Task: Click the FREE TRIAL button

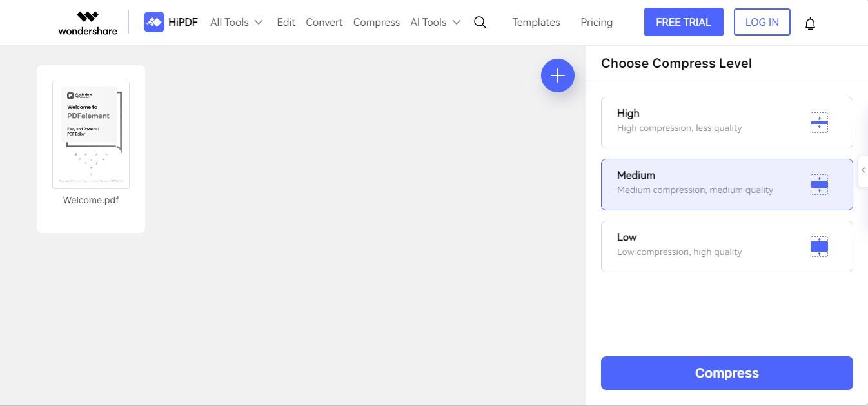Action: [683, 22]
